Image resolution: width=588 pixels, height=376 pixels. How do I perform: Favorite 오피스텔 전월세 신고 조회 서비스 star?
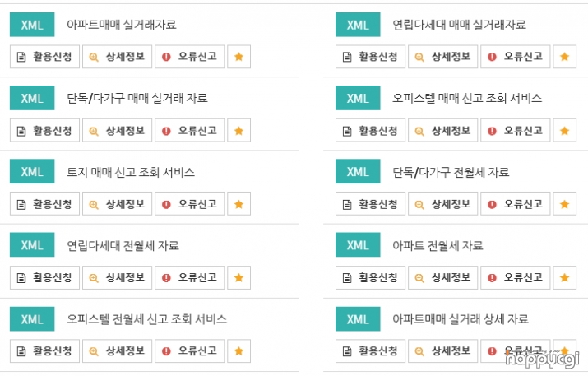pos(238,351)
